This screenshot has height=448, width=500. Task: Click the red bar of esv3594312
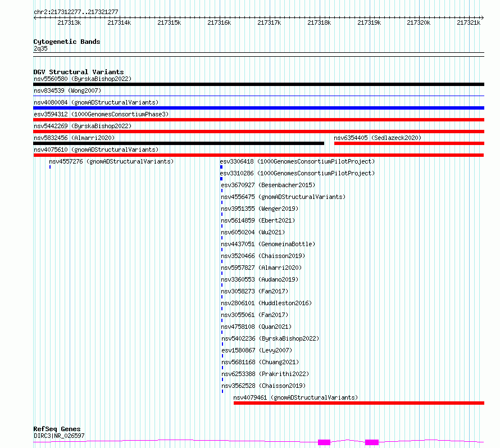pyautogui.click(x=258, y=120)
